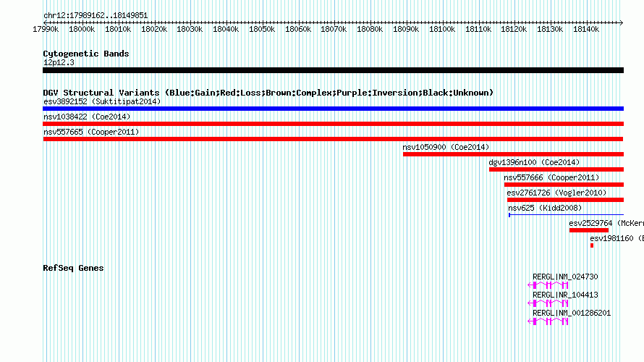Click the dgv1396n100 (Coe2014) variant label
Viewport: 644px width, 362px height.
pyautogui.click(x=534, y=162)
